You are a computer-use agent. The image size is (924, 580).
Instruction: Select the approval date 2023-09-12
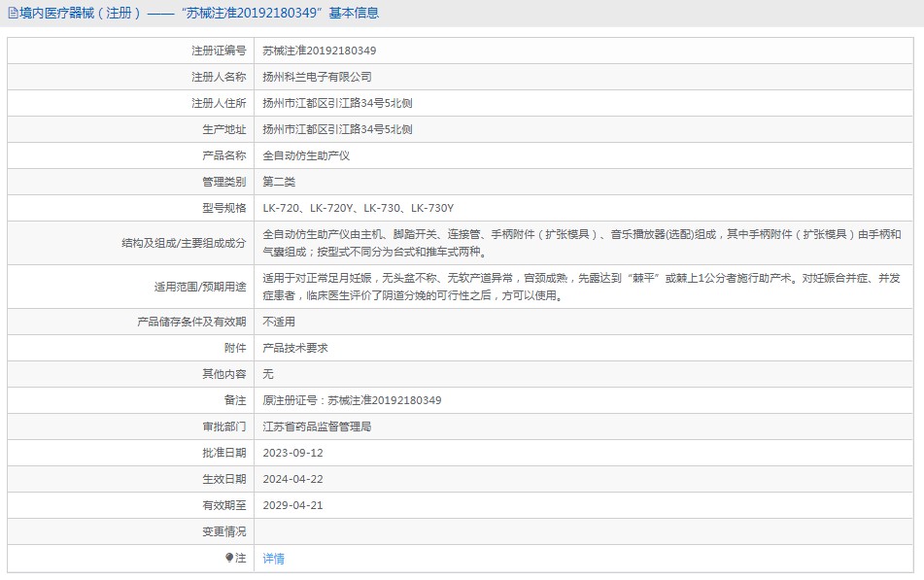point(292,453)
